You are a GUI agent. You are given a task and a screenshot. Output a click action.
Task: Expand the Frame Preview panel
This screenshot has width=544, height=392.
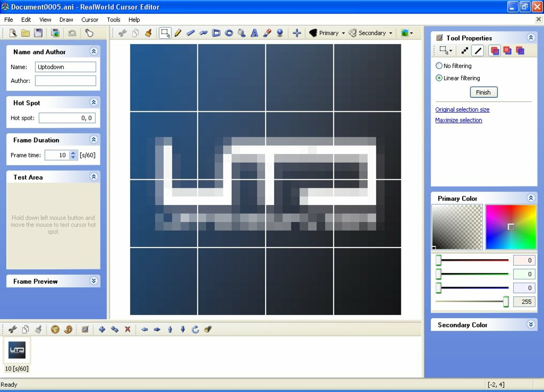click(93, 281)
